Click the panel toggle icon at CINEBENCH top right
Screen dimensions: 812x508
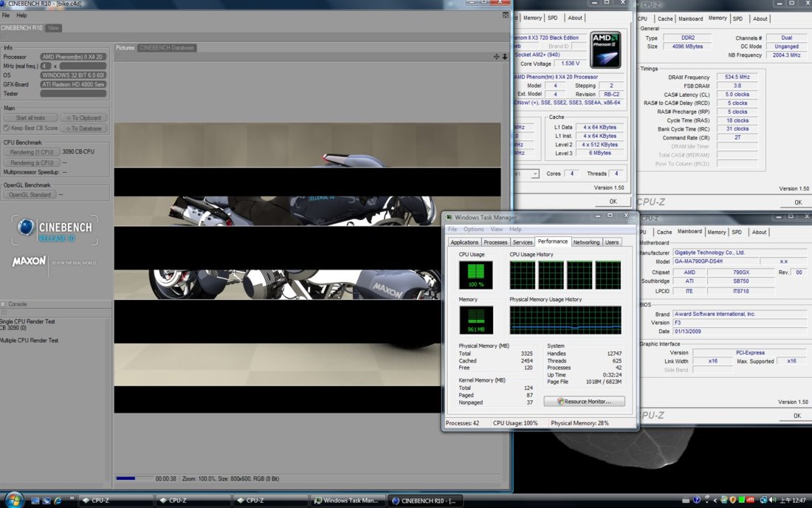pyautogui.click(x=506, y=16)
